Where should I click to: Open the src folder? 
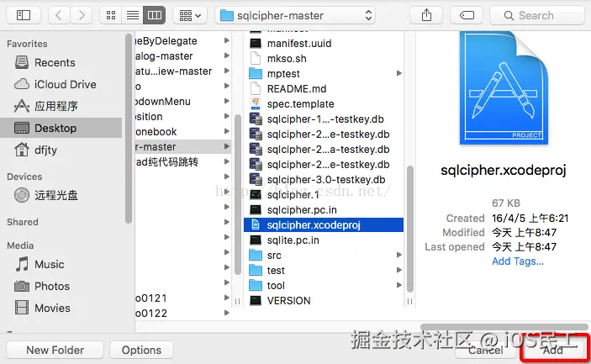[324, 255]
